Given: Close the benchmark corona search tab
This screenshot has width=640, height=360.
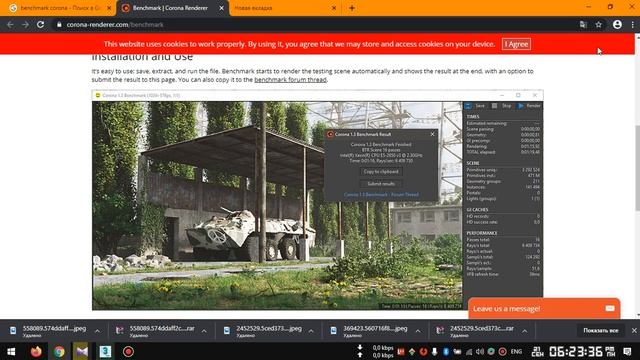Looking at the screenshot, I should 109,8.
